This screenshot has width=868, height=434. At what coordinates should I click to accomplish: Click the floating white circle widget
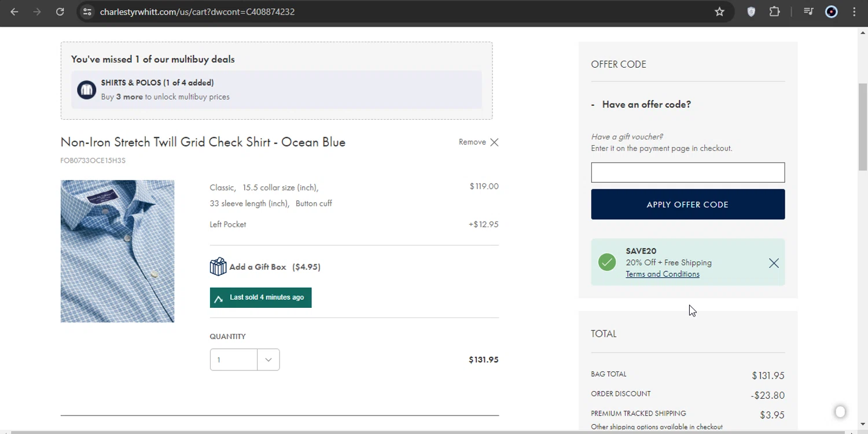(840, 411)
